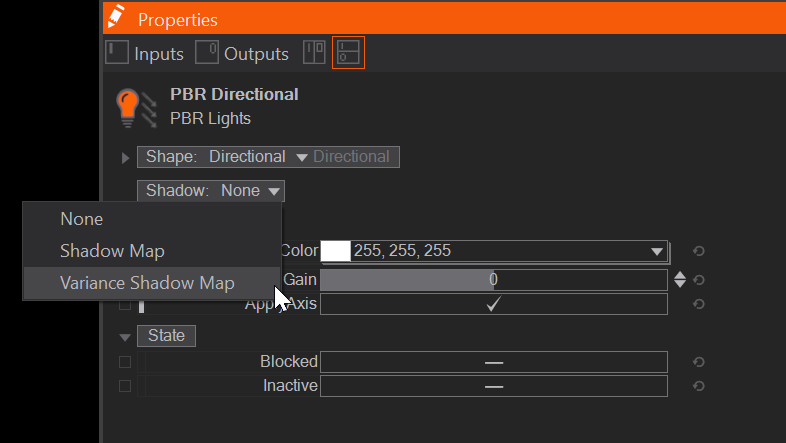Reset the Gain property with its revert icon
This screenshot has width=786, height=443.
[699, 280]
